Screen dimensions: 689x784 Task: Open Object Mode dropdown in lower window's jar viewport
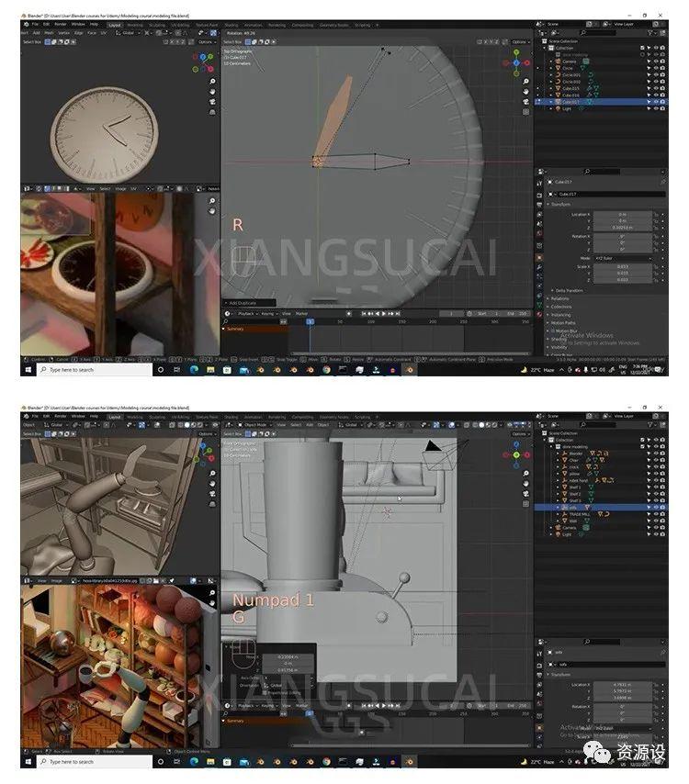pyautogui.click(x=256, y=425)
